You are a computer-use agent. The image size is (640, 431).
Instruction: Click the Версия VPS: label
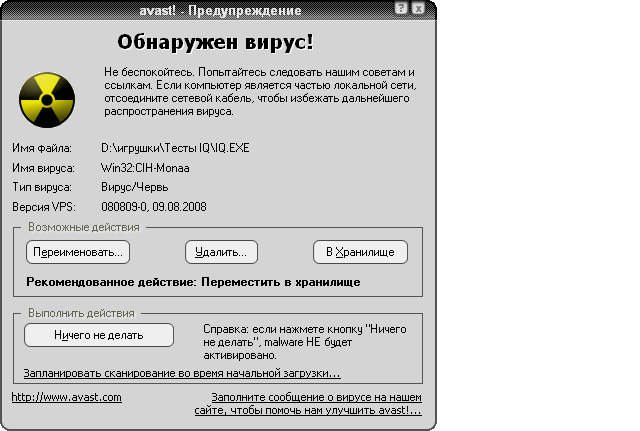click(44, 207)
